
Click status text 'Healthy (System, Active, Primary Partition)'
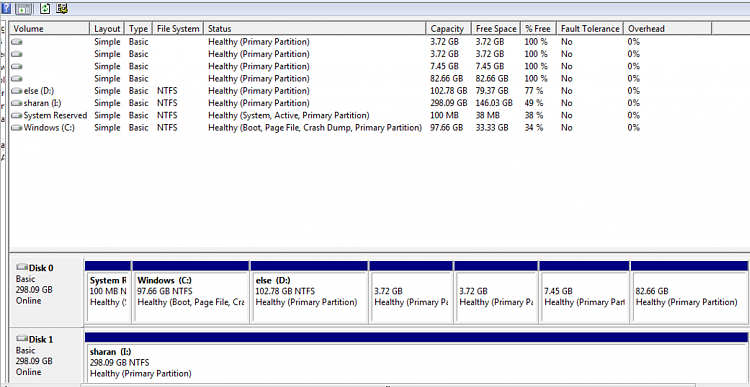(288, 116)
